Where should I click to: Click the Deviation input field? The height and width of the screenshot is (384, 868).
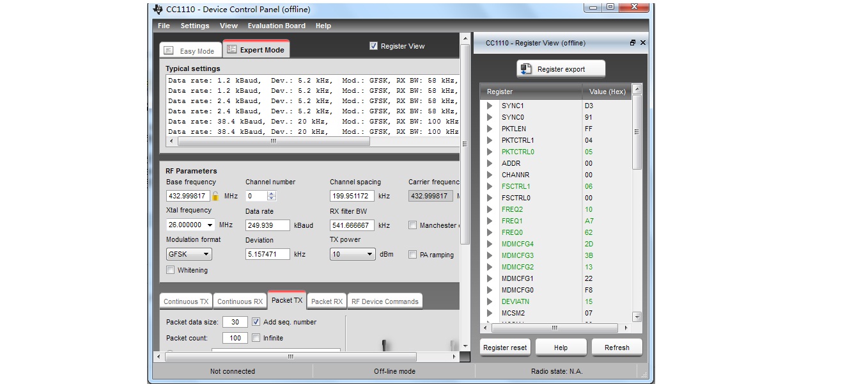(268, 254)
